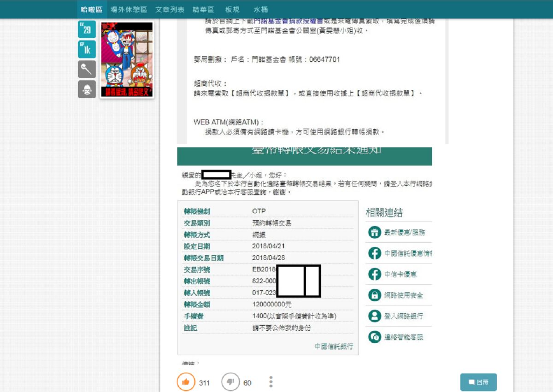Open the 精華區 section
553x392 pixels.
[204, 9]
